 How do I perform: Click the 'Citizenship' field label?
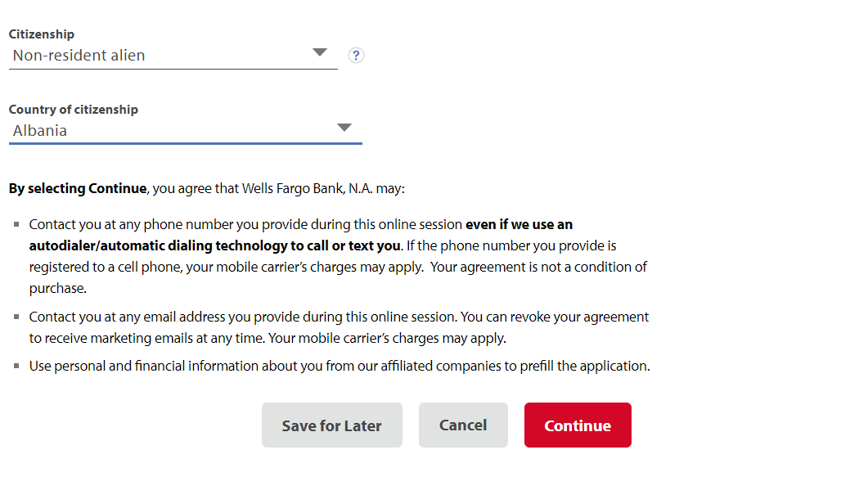42,34
